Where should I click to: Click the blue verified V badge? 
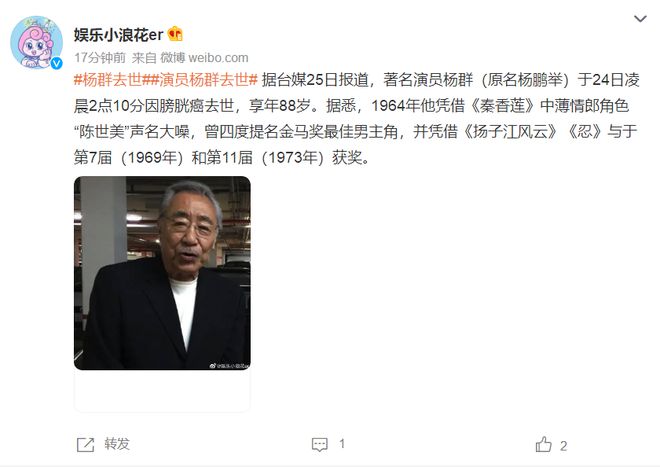[x=56, y=63]
